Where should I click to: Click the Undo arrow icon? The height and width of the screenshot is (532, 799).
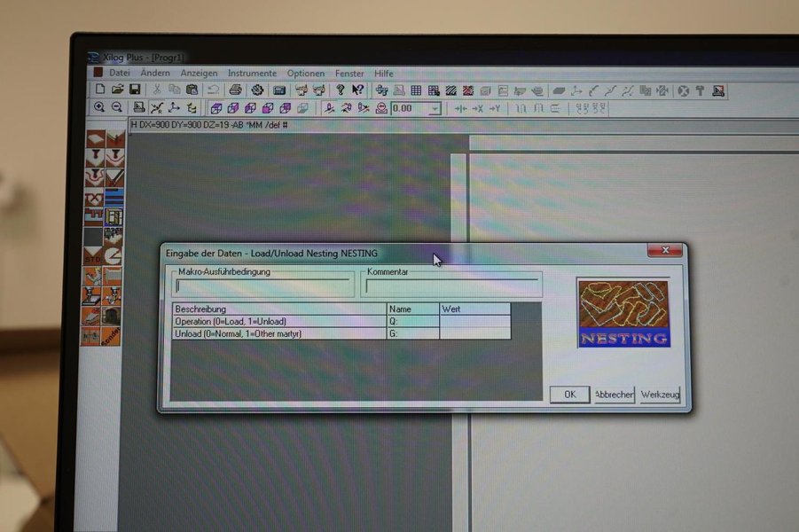(x=213, y=90)
